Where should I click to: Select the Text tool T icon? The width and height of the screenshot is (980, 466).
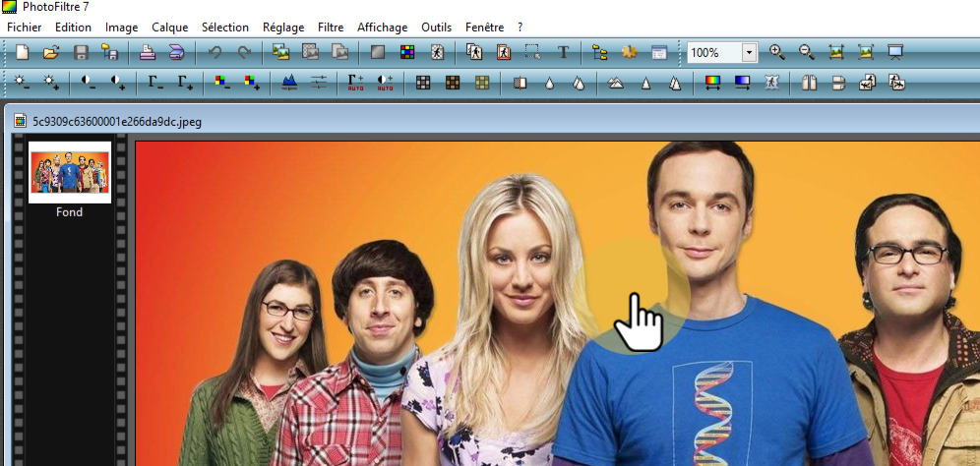coord(563,52)
